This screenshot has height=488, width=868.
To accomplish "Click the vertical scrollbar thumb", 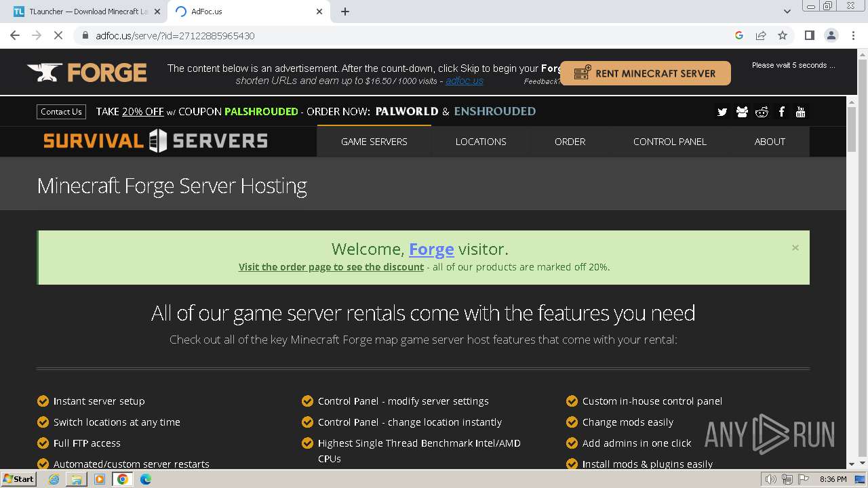I will point(852,129).
